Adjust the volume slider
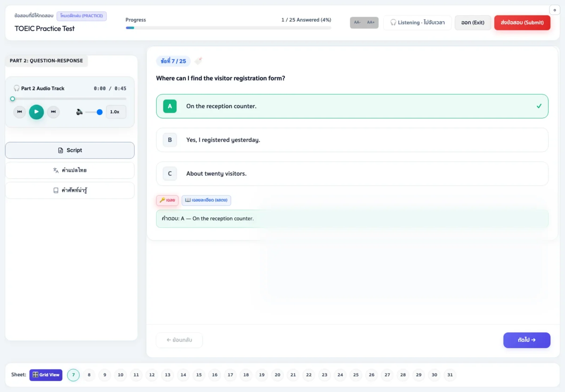This screenshot has height=392, width=565. tap(94, 112)
